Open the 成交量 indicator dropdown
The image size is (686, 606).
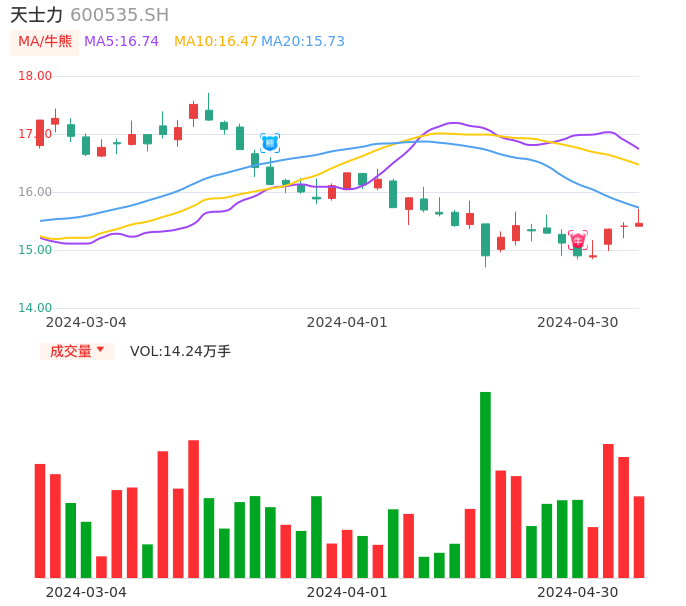[77, 351]
